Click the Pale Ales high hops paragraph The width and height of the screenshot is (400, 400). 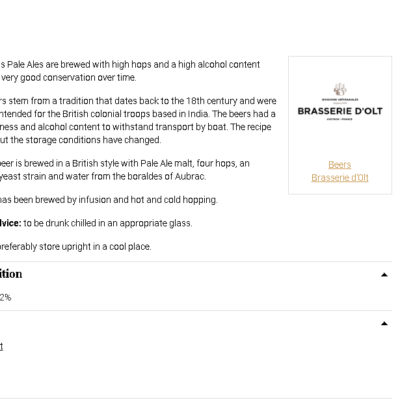(130, 71)
